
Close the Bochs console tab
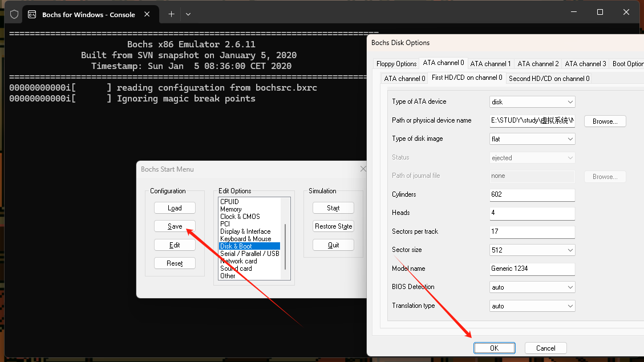[x=147, y=14]
